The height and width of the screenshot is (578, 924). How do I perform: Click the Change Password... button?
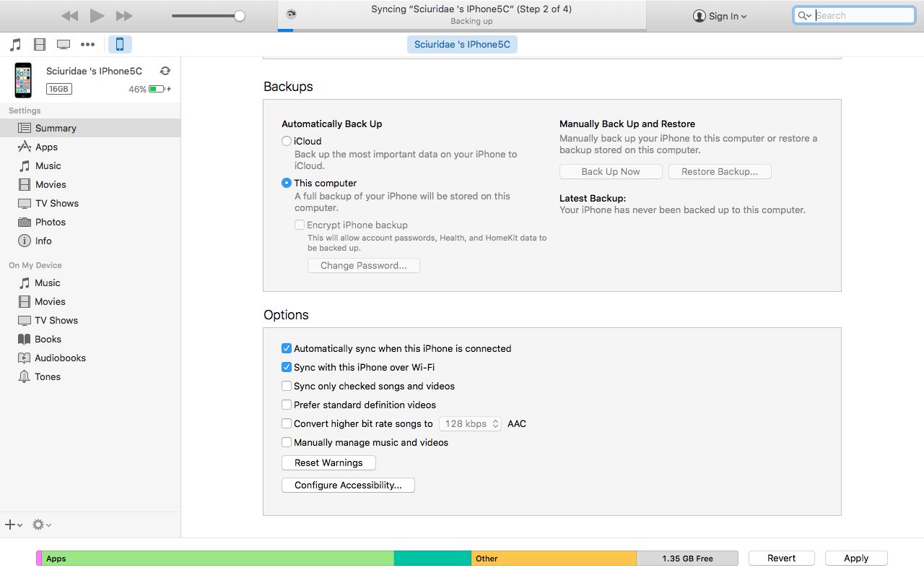coord(364,265)
